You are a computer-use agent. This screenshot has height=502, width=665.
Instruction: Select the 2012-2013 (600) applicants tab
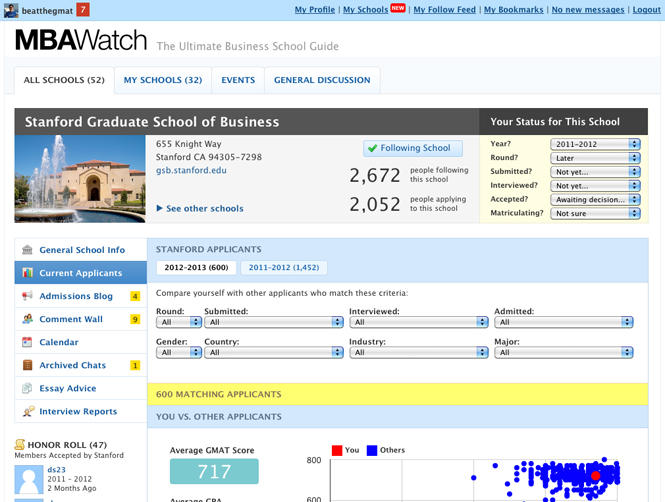pyautogui.click(x=196, y=268)
